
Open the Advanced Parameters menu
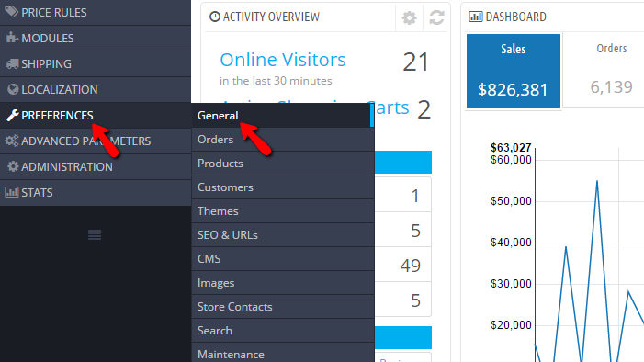coord(96,141)
